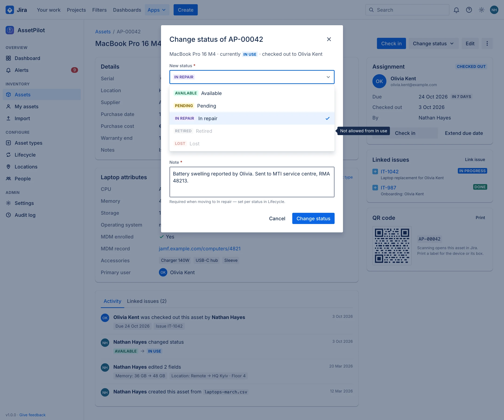Confirm with blue Change status button
This screenshot has width=504, height=420.
pos(313,218)
